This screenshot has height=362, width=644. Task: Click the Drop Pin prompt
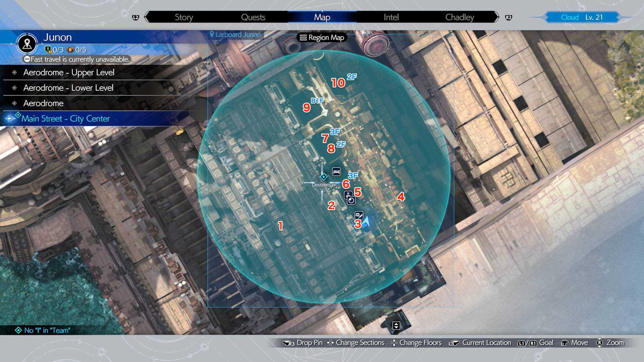pyautogui.click(x=303, y=343)
